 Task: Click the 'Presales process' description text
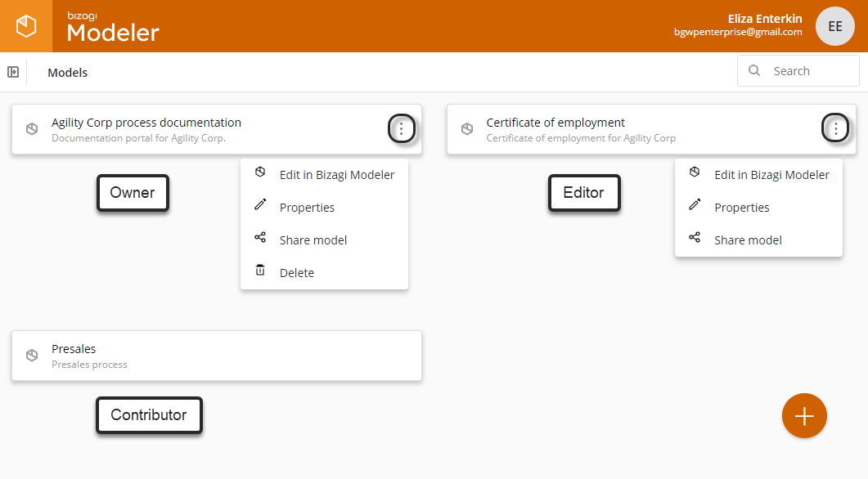89,365
